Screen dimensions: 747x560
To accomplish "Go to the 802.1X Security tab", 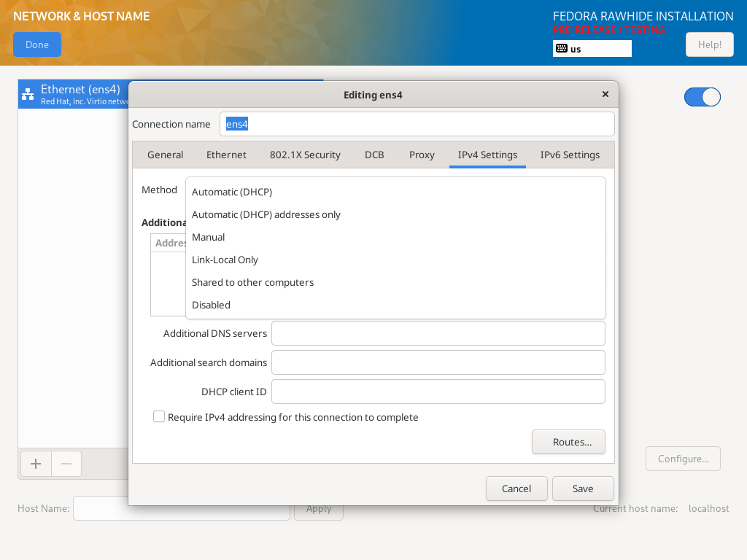I will pyautogui.click(x=305, y=155).
